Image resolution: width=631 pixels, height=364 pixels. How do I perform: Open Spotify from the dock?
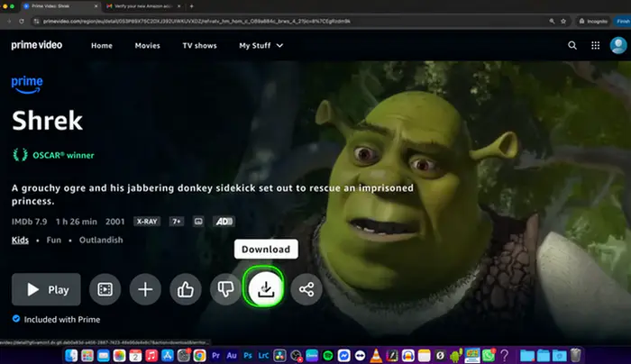click(x=328, y=356)
